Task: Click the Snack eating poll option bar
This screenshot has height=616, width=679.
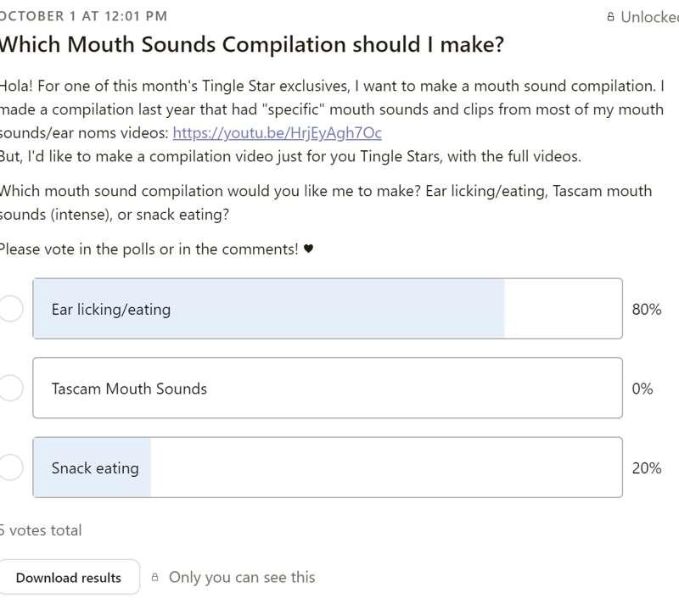Action: [328, 468]
